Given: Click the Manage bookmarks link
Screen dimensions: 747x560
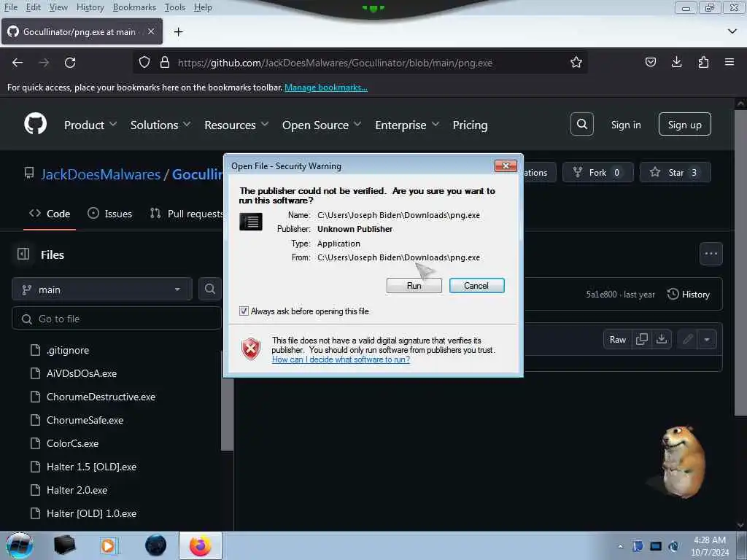Looking at the screenshot, I should [326, 87].
